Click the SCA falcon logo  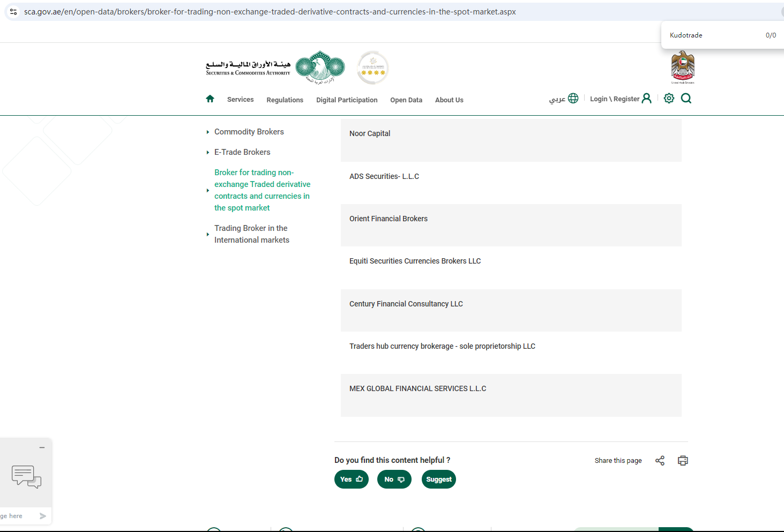(320, 68)
